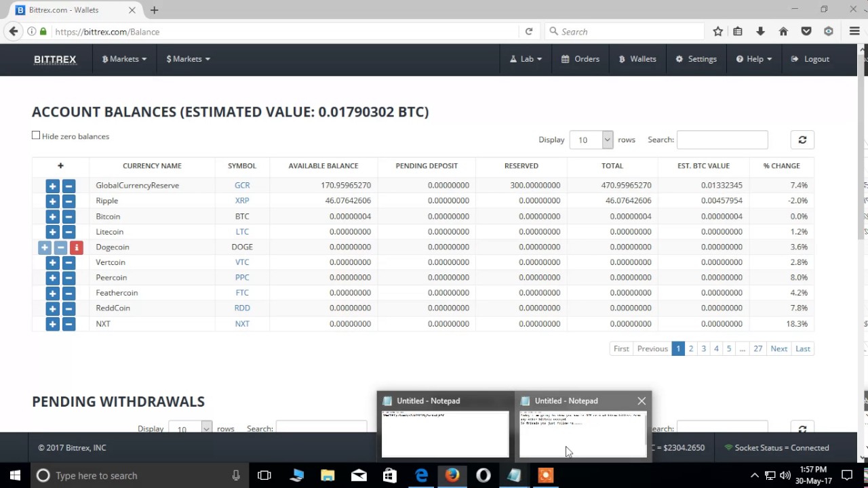The height and width of the screenshot is (488, 868).
Task: Go to the BITTREX home logo
Action: click(x=55, y=59)
